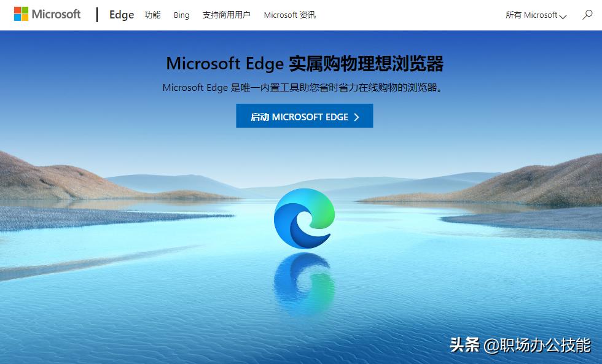
Task: Go to the Edge header link
Action: 122,15
